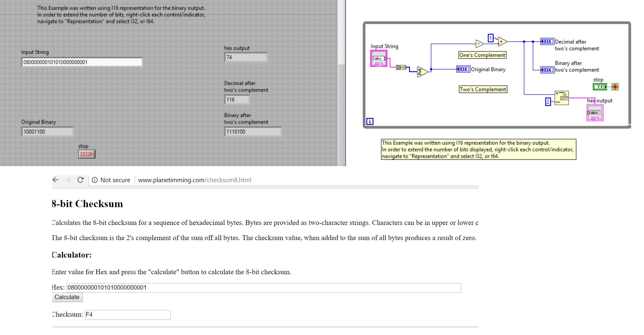Image resolution: width=644 pixels, height=335 pixels.
Task: Select the numeric constant 1
Action: click(491, 38)
